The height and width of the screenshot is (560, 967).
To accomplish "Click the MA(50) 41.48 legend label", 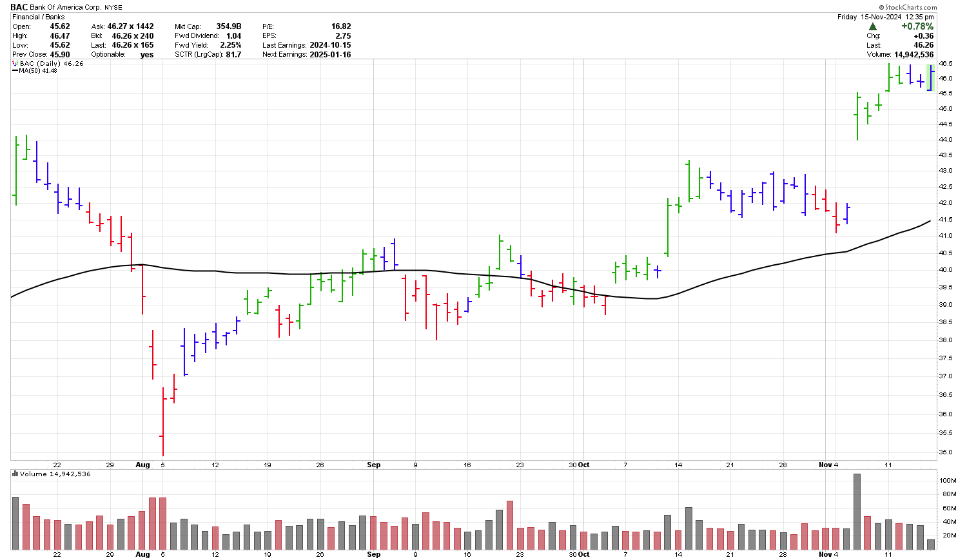I will 37,71.
